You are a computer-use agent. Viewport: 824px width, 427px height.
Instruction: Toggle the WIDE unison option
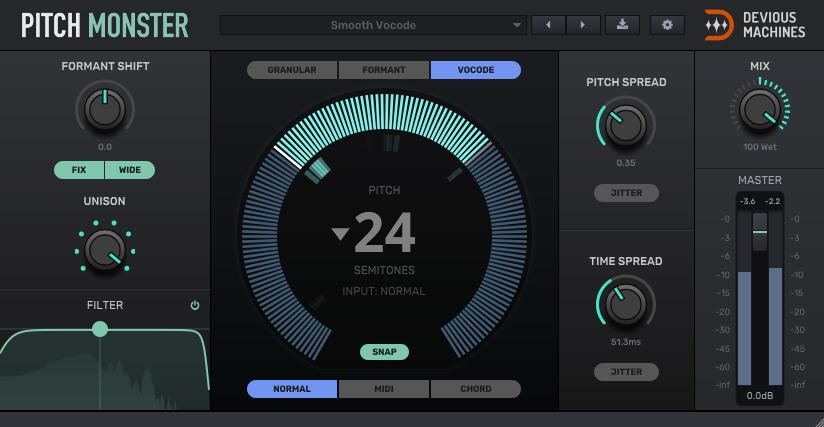coord(130,170)
